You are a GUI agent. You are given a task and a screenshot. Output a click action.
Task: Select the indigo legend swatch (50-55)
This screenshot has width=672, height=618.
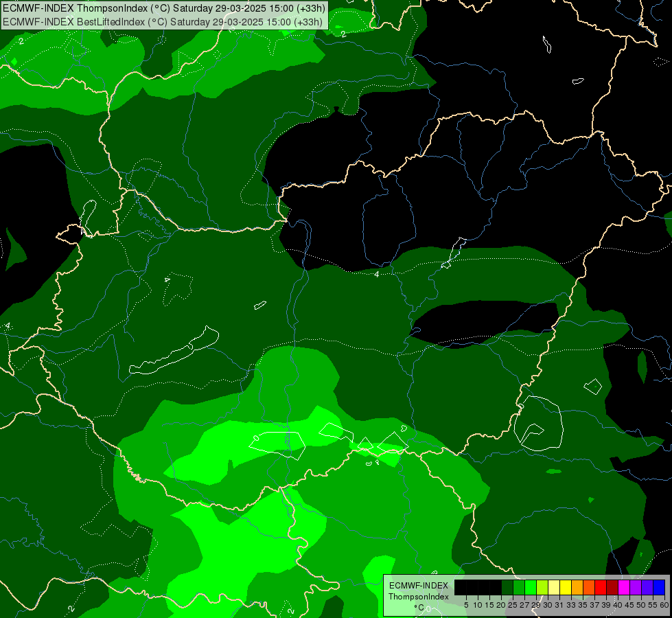(647, 587)
